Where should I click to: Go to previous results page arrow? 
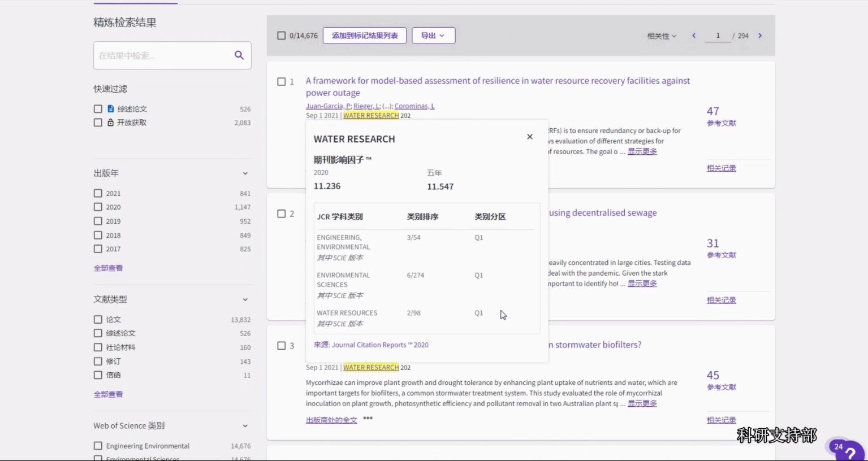click(694, 36)
